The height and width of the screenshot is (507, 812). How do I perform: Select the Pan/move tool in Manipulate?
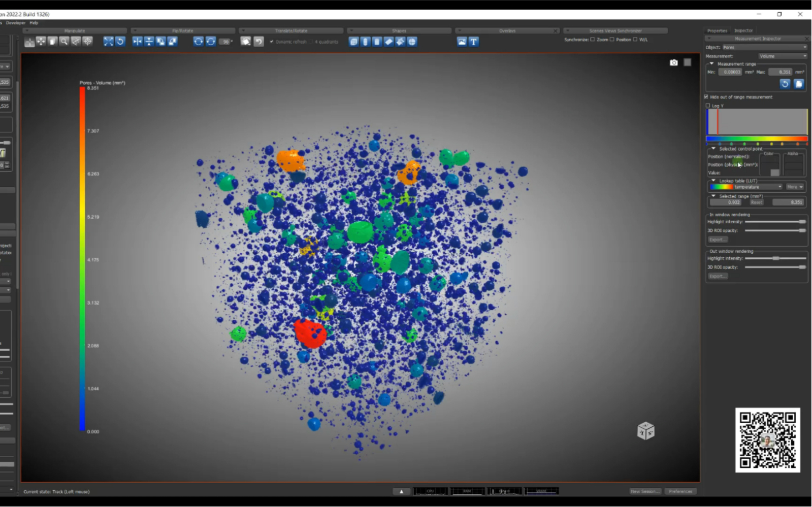[41, 42]
